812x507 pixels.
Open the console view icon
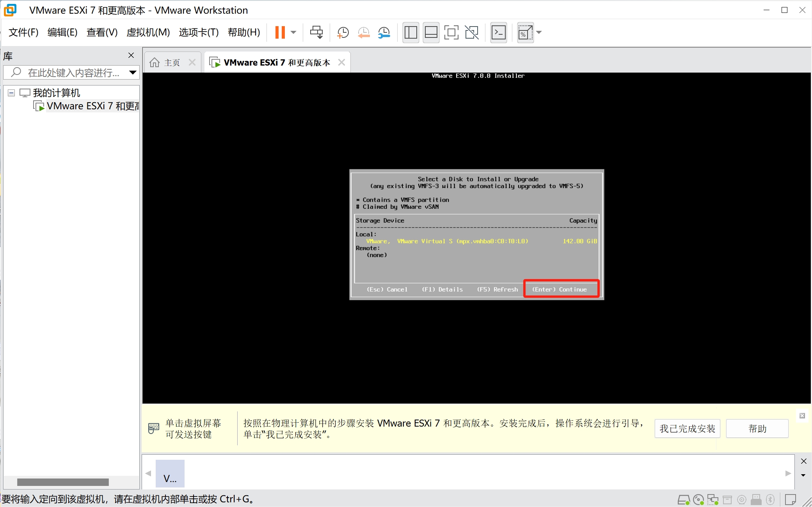click(x=498, y=32)
